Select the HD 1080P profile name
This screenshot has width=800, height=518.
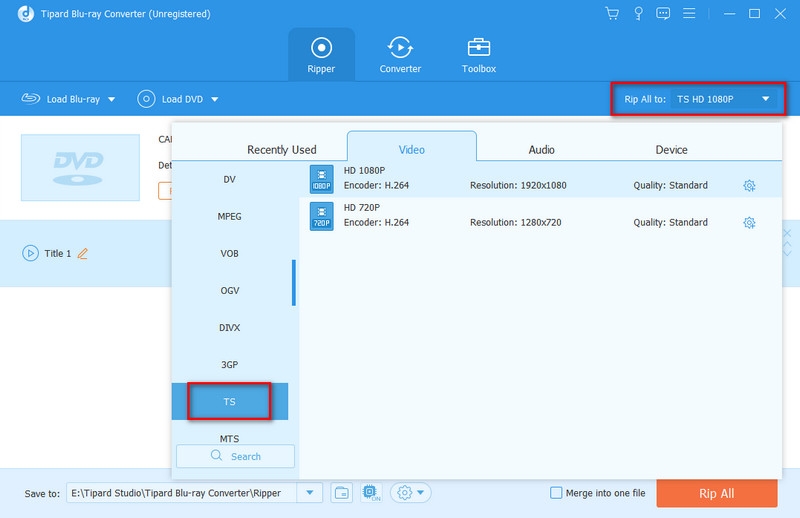click(x=364, y=170)
